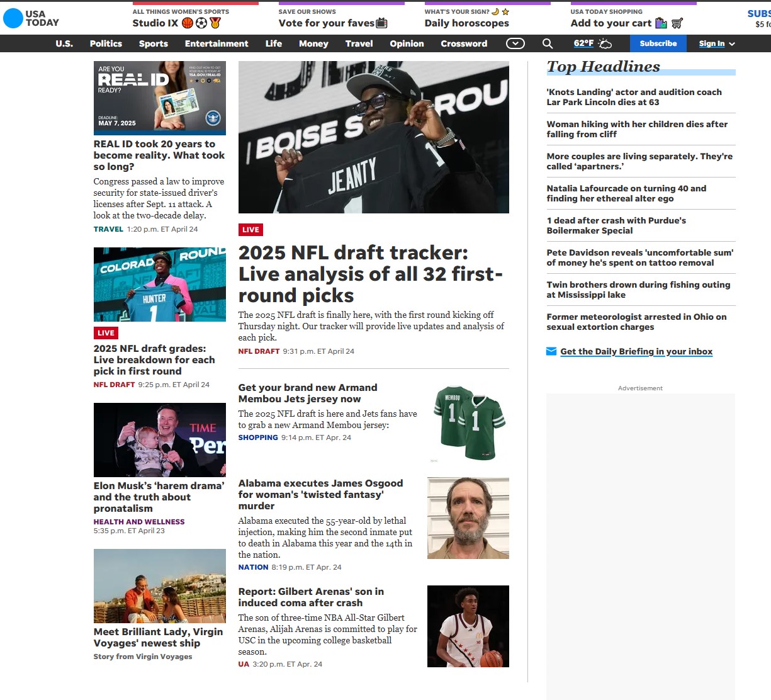The height and width of the screenshot is (700, 771).
Task: Read the REAL ID took 20 years headline
Action: click(159, 155)
